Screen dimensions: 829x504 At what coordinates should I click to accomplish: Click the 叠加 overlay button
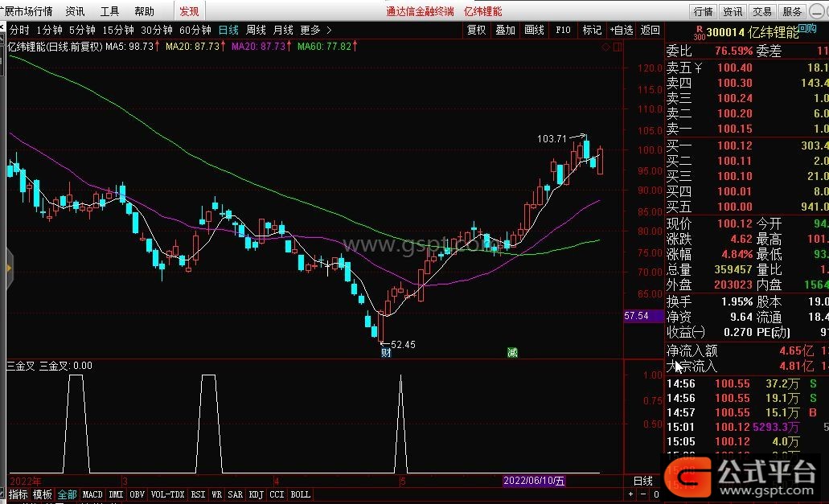click(x=505, y=30)
